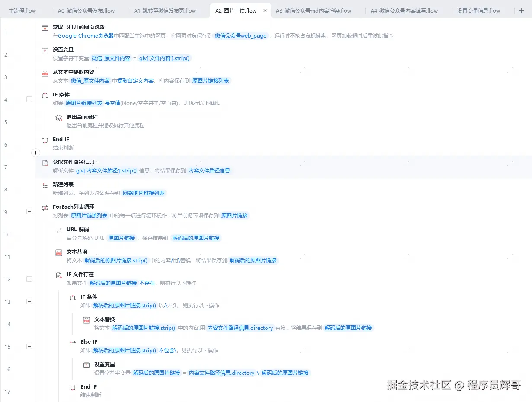Collapse the first IF 条件 block

point(29,99)
